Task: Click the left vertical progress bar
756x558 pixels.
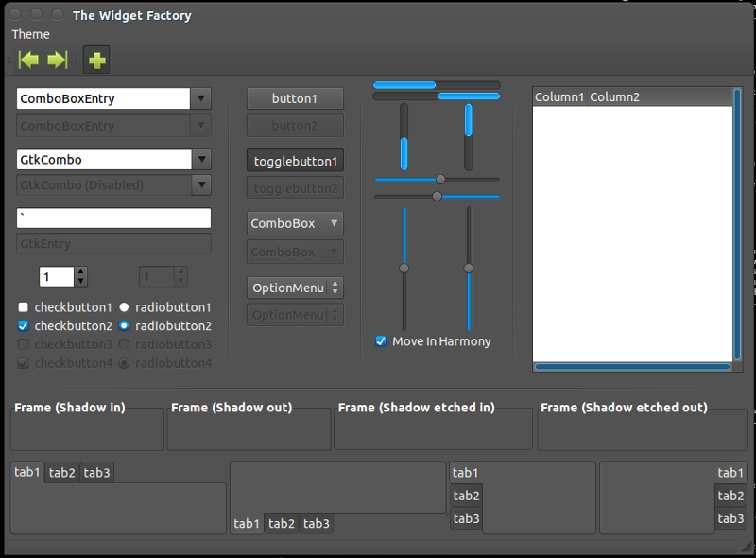Action: pyautogui.click(x=404, y=137)
